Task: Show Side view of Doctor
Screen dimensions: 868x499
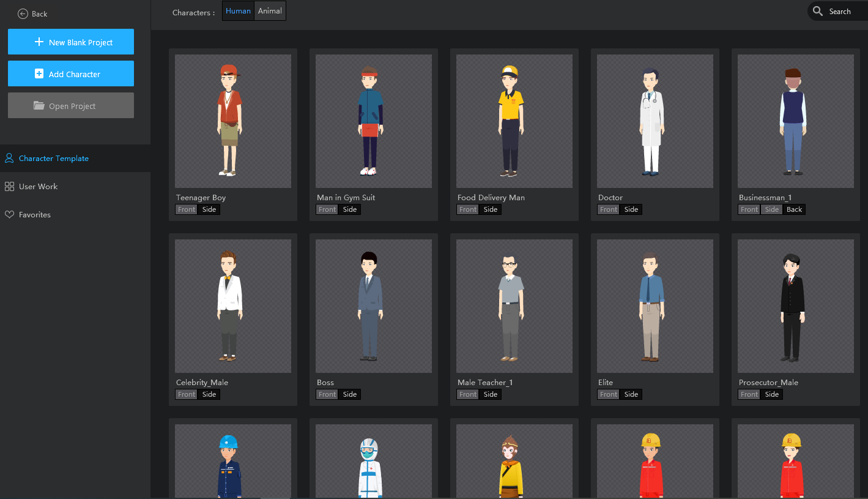Action: (x=631, y=209)
